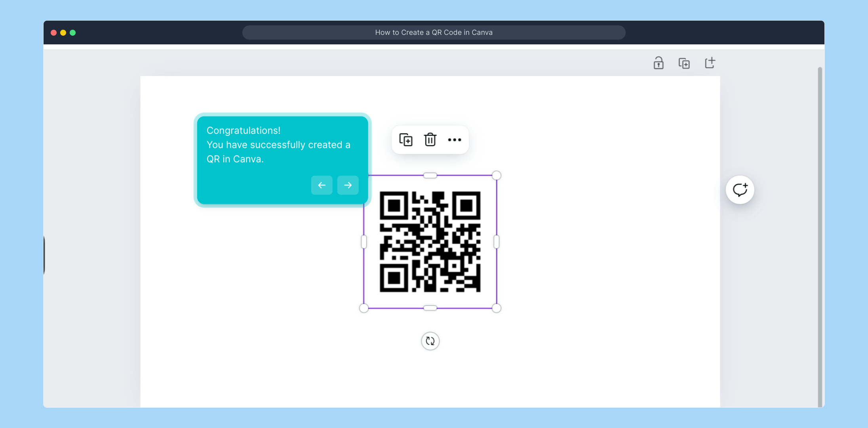Select the generated QR code image

point(430,242)
